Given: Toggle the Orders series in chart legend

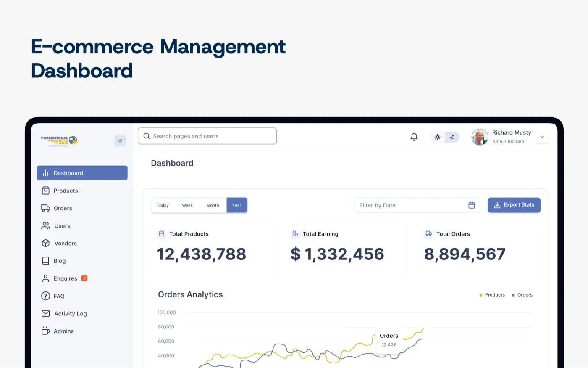Looking at the screenshot, I should tap(522, 295).
